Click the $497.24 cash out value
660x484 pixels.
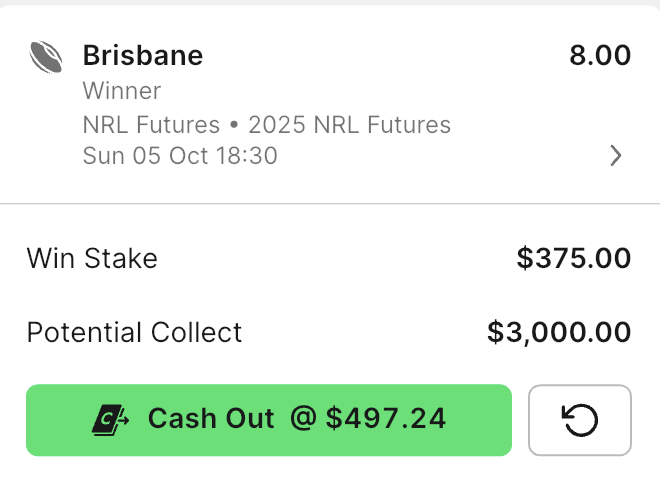(386, 419)
